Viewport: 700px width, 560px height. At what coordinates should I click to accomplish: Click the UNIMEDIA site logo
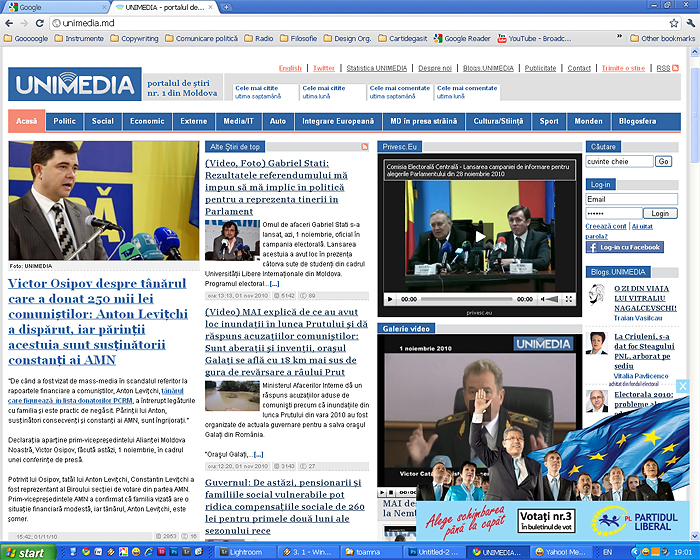[75, 84]
